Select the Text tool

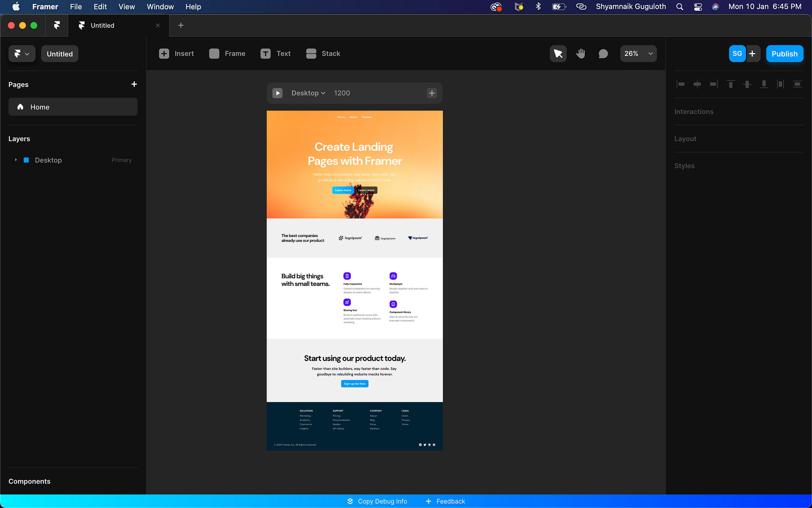(x=275, y=54)
